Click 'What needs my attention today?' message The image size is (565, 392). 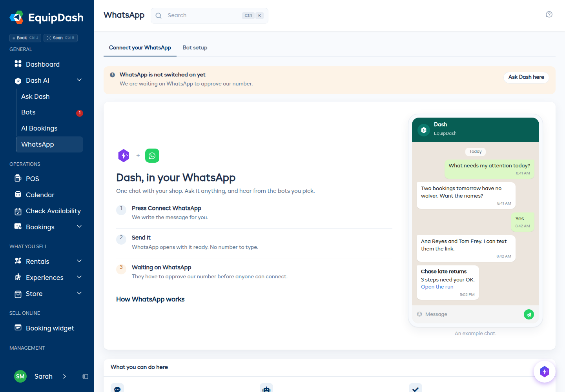[x=489, y=169]
